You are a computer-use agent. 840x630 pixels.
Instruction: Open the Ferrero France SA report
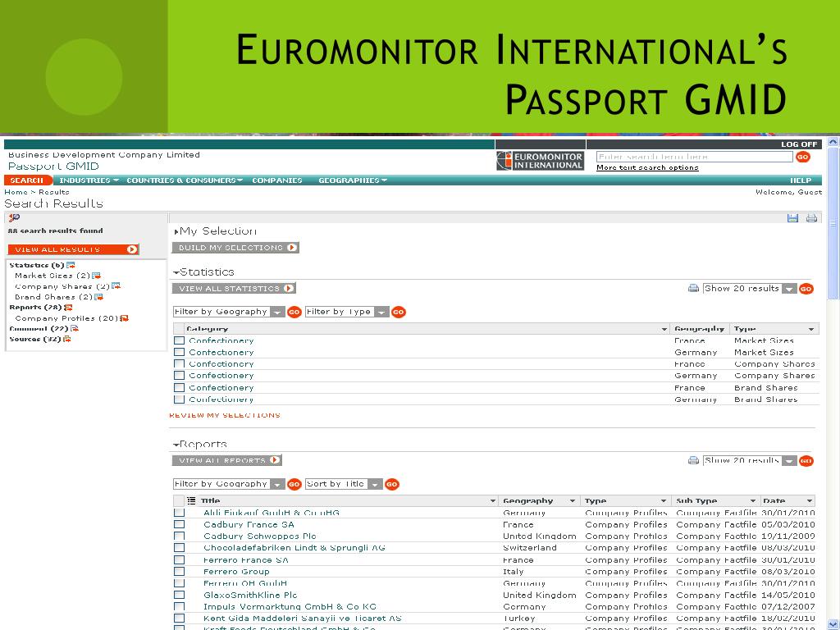point(246,559)
